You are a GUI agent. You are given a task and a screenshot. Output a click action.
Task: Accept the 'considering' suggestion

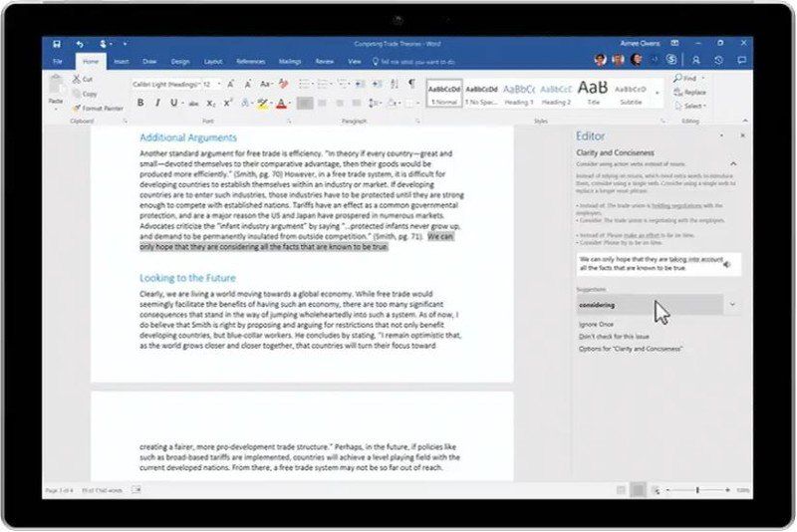coord(650,305)
